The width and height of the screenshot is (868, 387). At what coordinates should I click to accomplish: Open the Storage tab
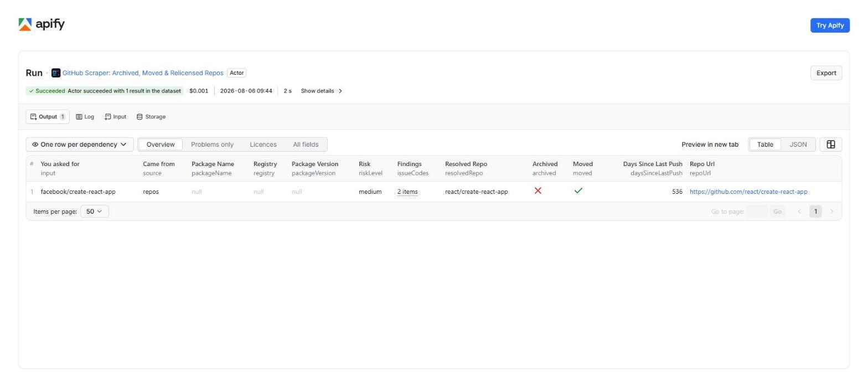point(151,117)
